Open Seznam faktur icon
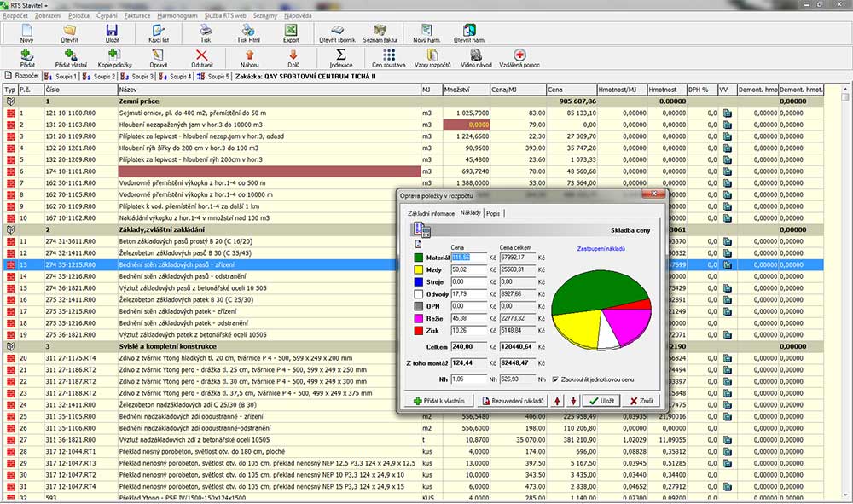The height and width of the screenshot is (504, 853). point(380,30)
